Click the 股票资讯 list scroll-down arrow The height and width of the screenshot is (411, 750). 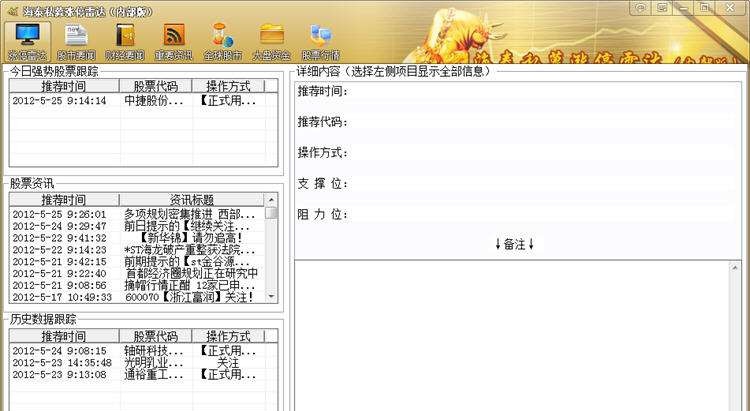[271, 297]
